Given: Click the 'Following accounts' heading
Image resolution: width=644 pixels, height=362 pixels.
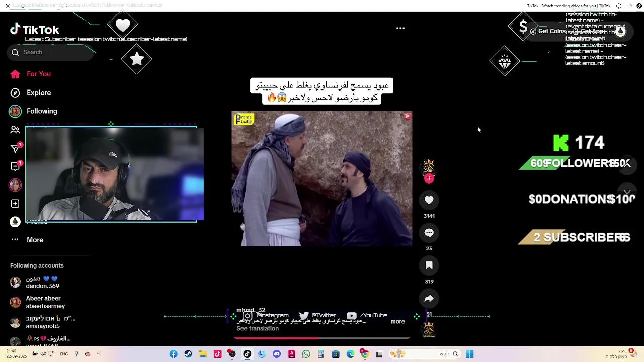Looking at the screenshot, I should pos(37,266).
